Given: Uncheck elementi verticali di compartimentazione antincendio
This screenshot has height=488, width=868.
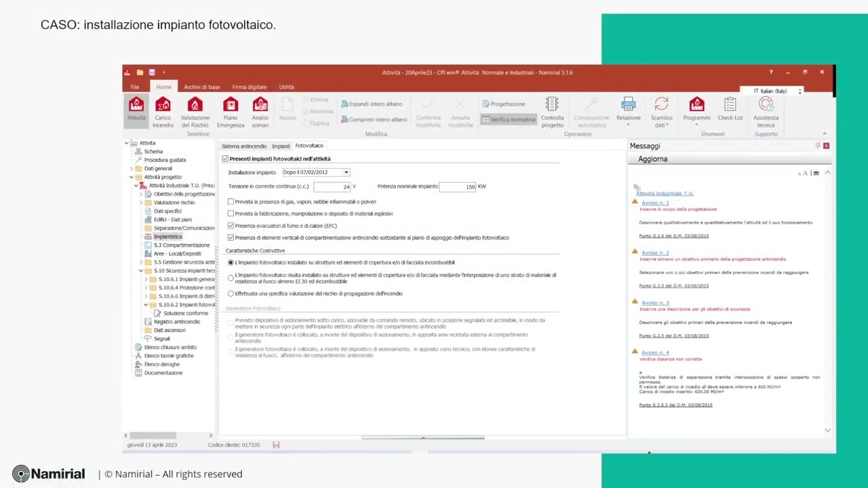Looking at the screenshot, I should coord(231,238).
